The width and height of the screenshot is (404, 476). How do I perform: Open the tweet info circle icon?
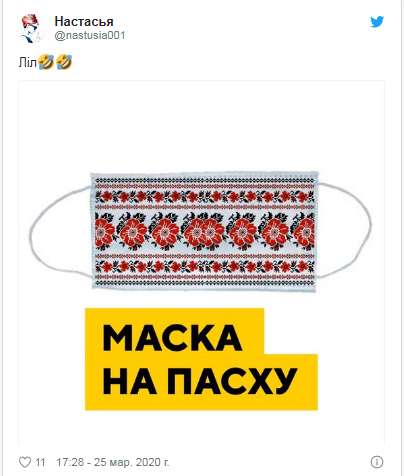click(x=377, y=462)
